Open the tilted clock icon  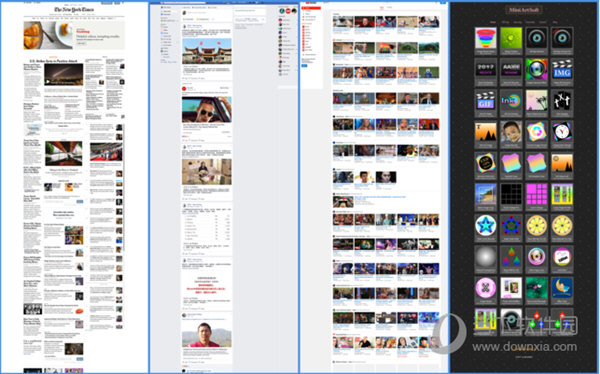pyautogui.click(x=562, y=132)
